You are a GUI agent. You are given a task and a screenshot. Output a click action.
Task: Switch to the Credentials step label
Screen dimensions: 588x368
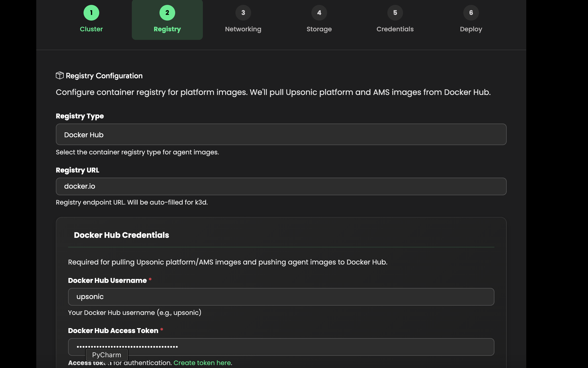395,29
